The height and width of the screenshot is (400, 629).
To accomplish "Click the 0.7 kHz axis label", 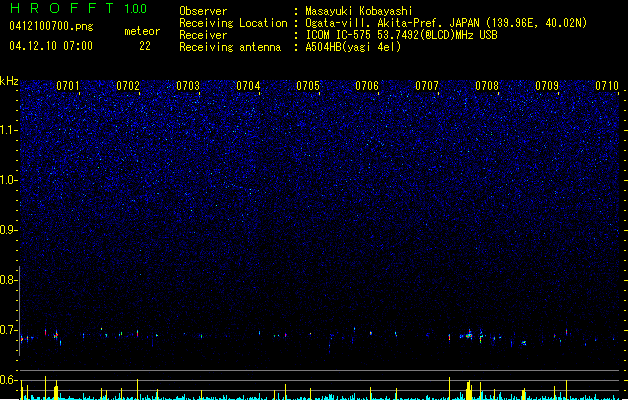I will point(7,330).
